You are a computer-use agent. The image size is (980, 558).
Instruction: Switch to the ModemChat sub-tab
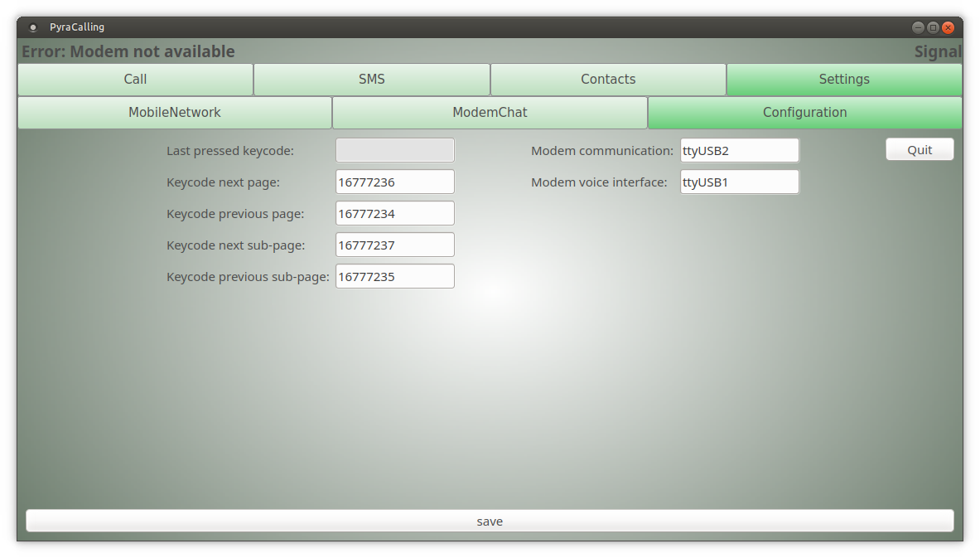coord(490,113)
